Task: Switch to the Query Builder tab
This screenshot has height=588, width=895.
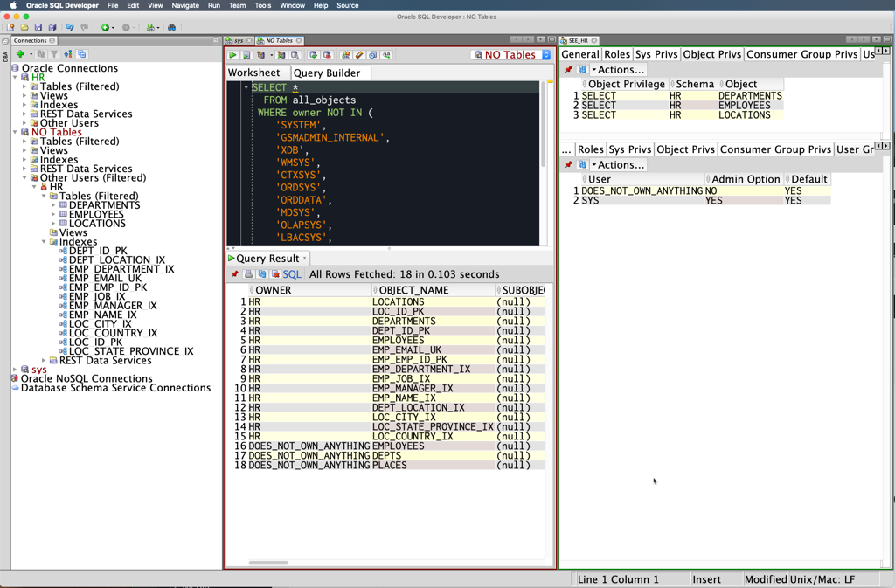Action: click(326, 73)
